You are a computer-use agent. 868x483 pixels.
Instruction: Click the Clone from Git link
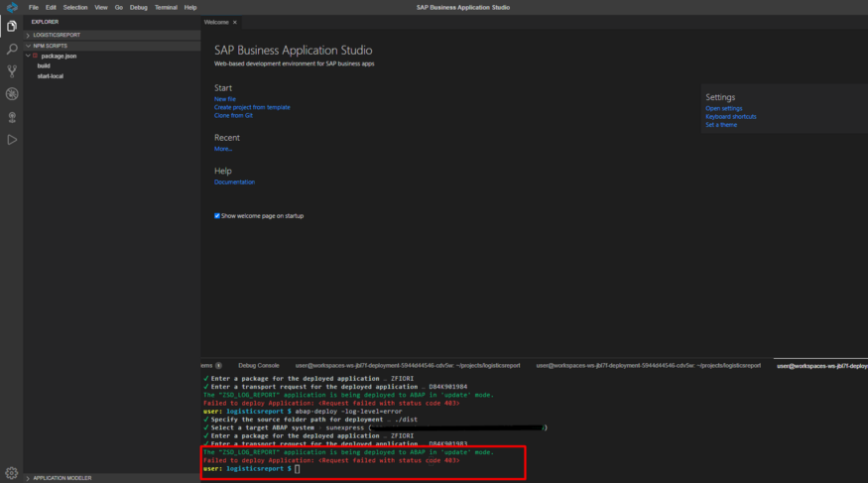(x=233, y=116)
